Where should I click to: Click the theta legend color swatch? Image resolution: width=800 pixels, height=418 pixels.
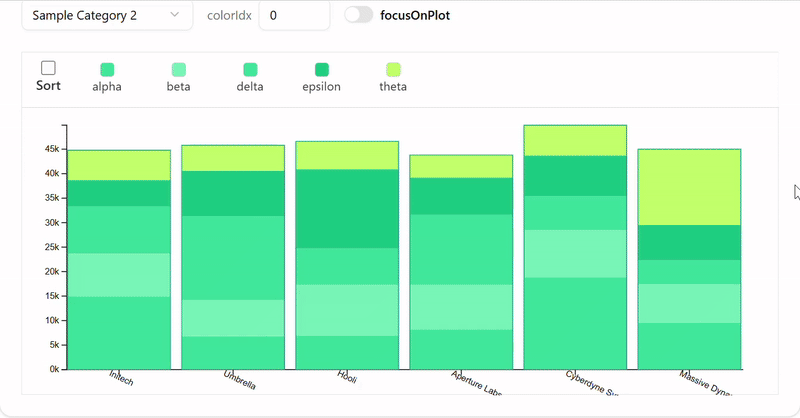pos(393,69)
